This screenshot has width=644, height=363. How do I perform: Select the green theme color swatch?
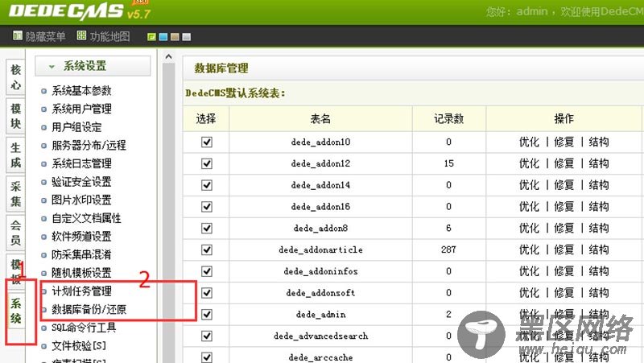tap(151, 37)
